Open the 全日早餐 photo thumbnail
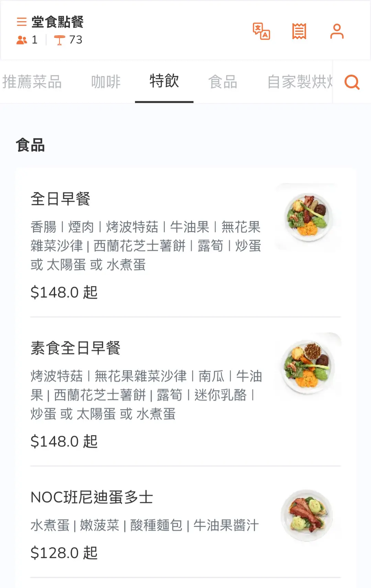Image resolution: width=371 pixels, height=588 pixels. pyautogui.click(x=308, y=217)
